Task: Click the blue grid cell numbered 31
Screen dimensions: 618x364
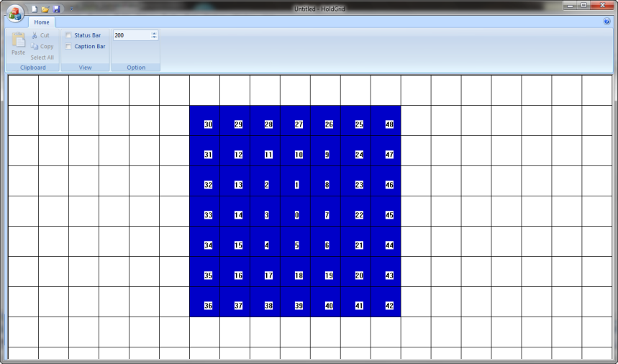Action: click(x=204, y=150)
